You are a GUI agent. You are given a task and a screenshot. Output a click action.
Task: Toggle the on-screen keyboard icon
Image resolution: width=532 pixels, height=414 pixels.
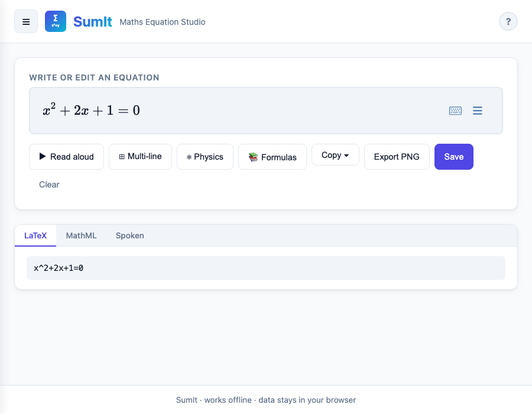[x=455, y=111]
